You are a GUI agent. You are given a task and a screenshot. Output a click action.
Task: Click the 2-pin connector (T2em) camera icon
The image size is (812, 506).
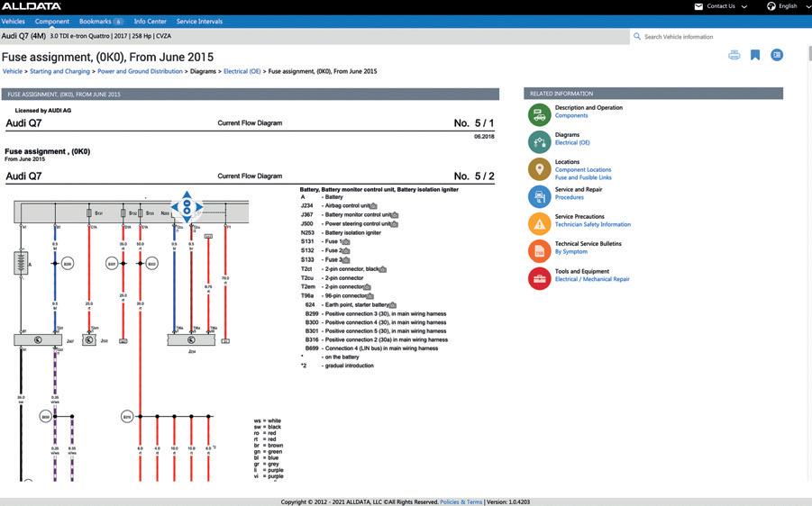(x=367, y=286)
